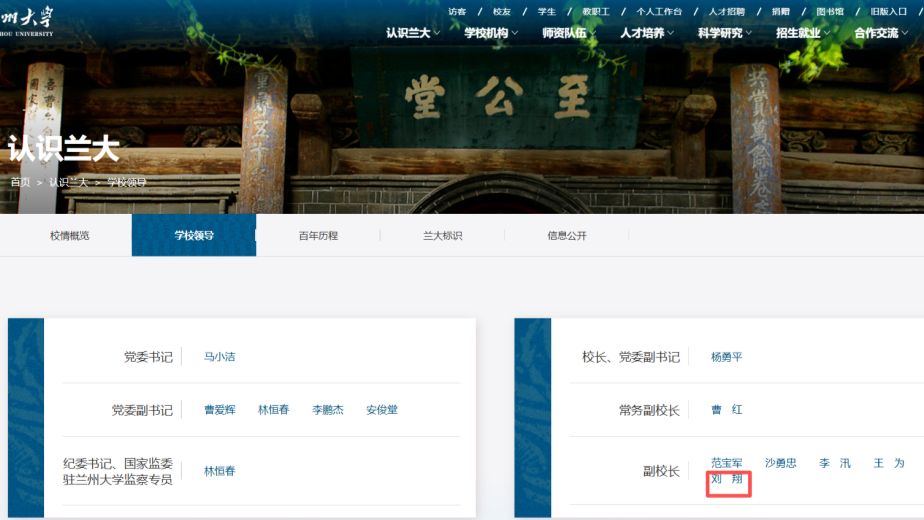Screen dimensions: 924x520
Task: Open the 校友 top link
Action: [501, 11]
